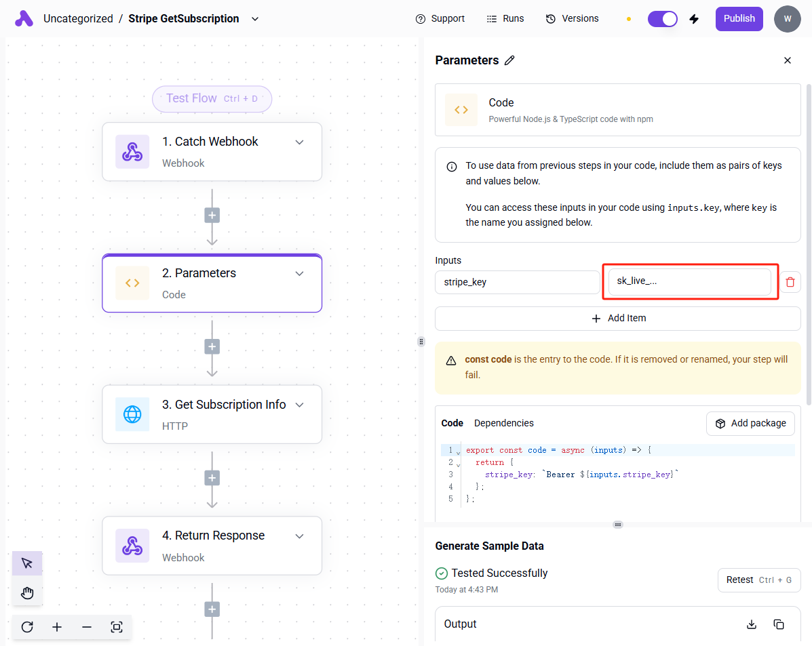Switch to the Dependencies tab
Screen dimensions: 812x646
pos(503,423)
